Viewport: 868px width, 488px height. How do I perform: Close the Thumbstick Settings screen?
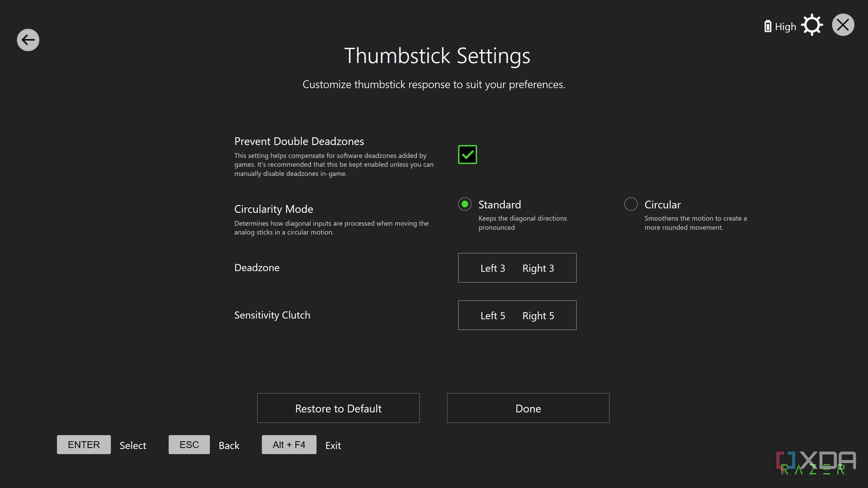[843, 25]
